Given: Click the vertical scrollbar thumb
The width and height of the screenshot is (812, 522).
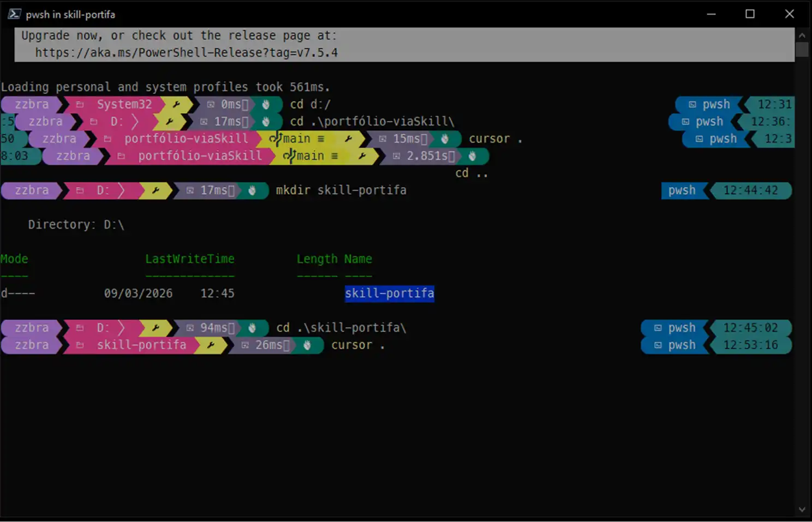Looking at the screenshot, I should [x=801, y=49].
